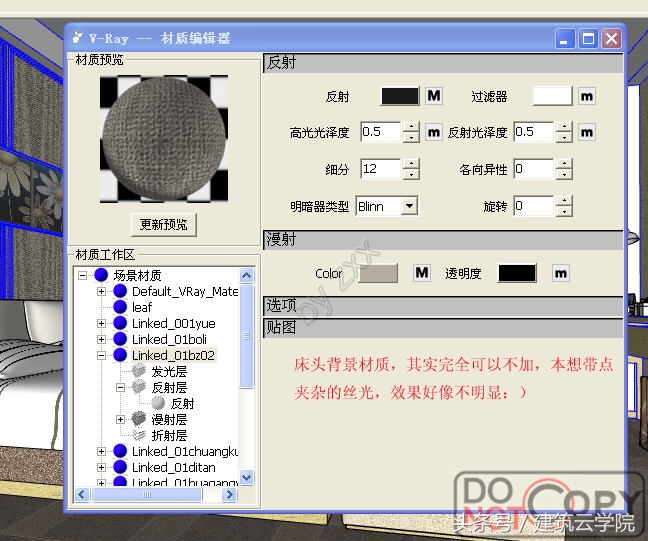Click the subdivision (细分) 12 input field

click(x=381, y=169)
